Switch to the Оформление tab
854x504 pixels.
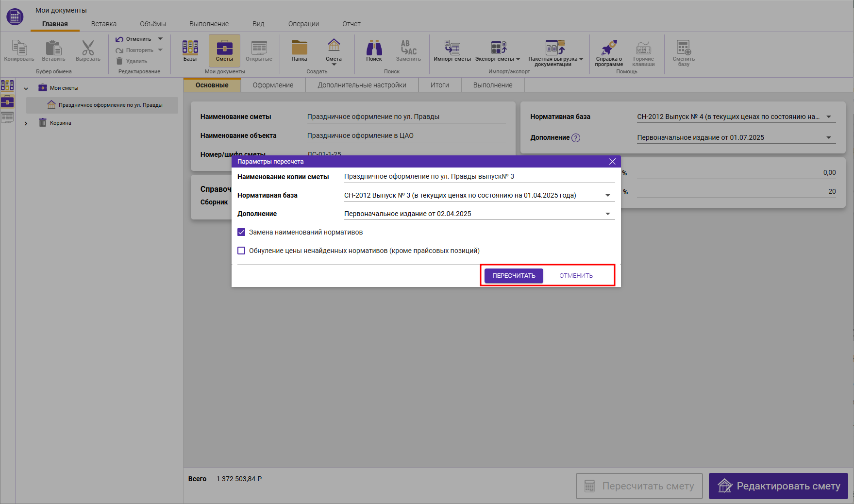point(273,85)
